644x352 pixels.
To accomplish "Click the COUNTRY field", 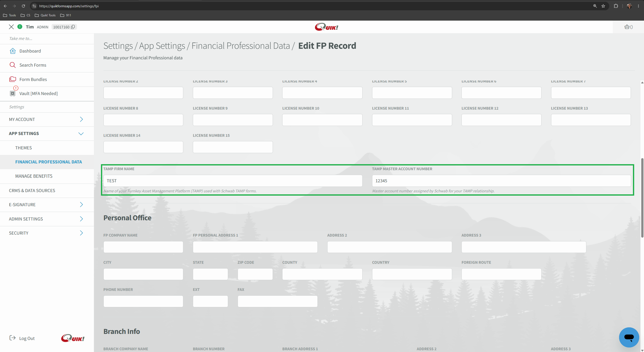I will 412,274.
